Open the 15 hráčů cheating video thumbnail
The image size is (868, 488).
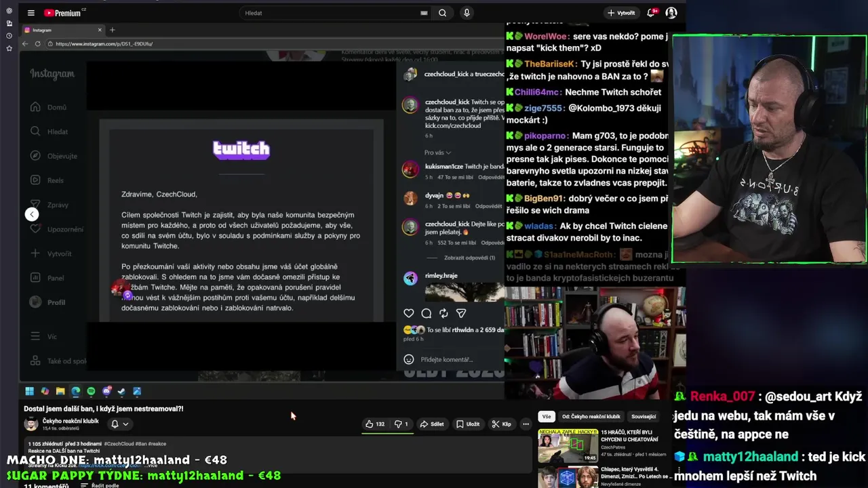[x=568, y=445]
